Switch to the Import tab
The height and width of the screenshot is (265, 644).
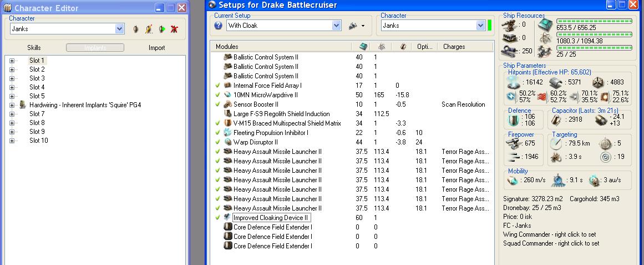point(156,48)
